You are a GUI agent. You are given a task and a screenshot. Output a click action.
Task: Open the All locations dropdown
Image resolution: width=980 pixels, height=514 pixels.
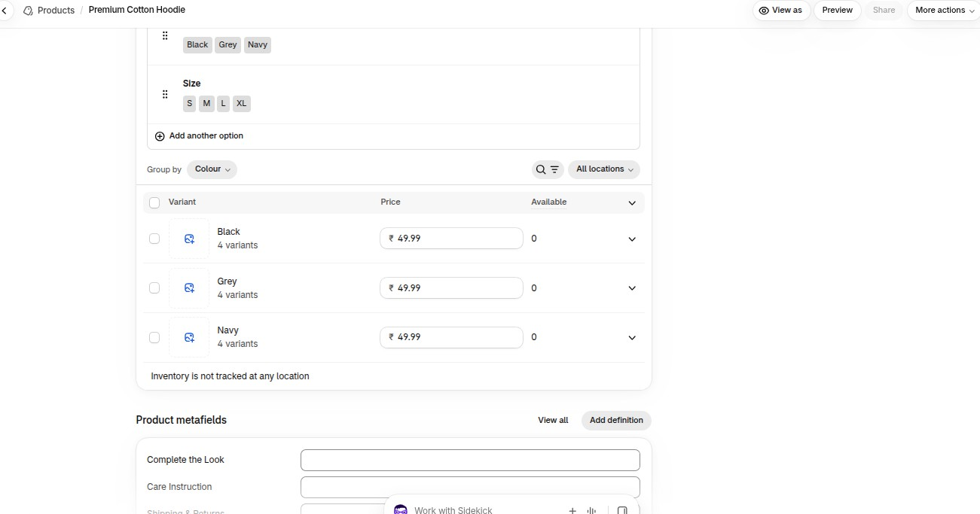click(604, 169)
